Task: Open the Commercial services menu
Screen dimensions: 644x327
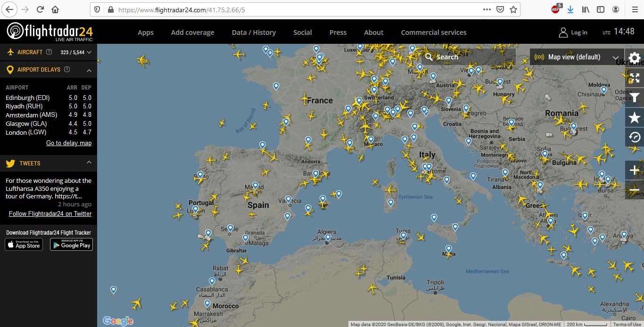Action: 433,33
